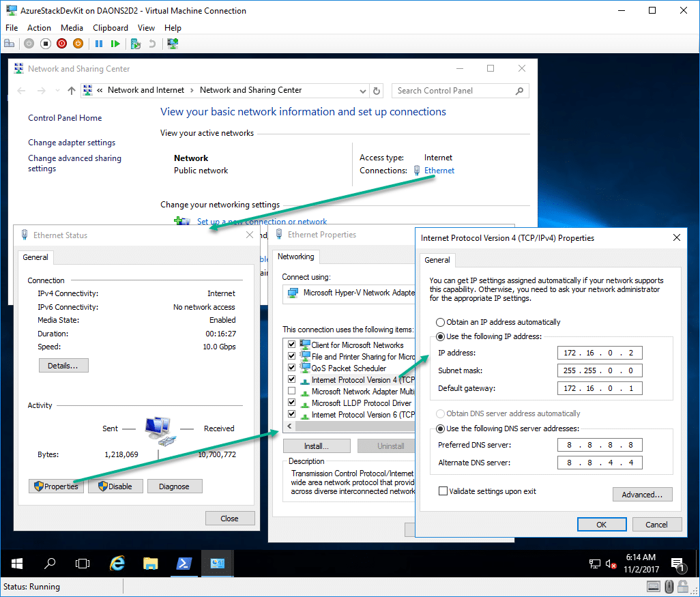Open taskbar search magnifier
This screenshot has width=700, height=597.
[50, 564]
